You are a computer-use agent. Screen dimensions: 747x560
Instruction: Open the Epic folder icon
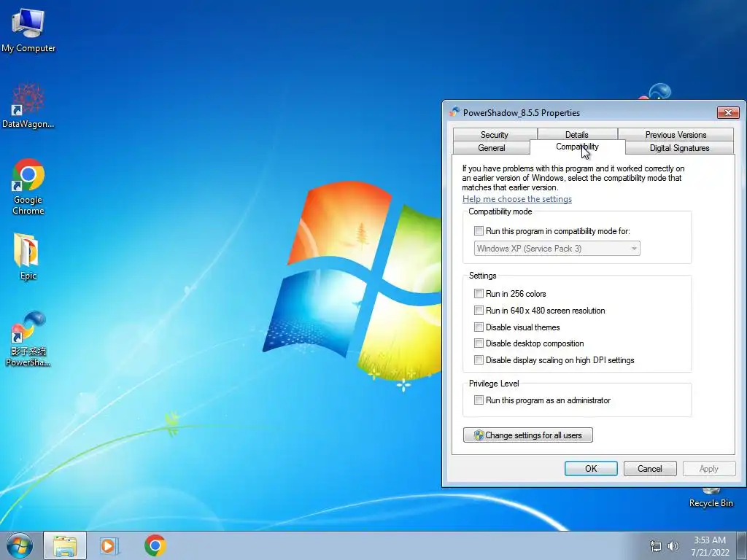click(x=27, y=256)
